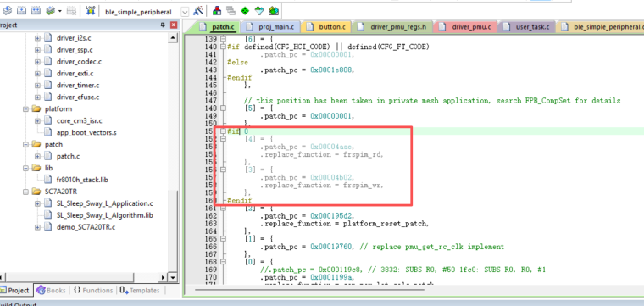Open the Templates tab at panel bottom
The height and width of the screenshot is (306, 644).
140,291
